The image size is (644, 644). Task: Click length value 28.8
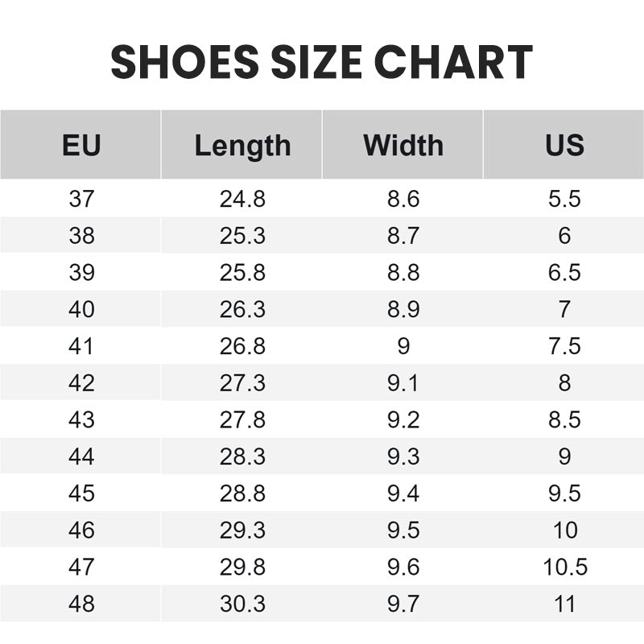pos(242,493)
